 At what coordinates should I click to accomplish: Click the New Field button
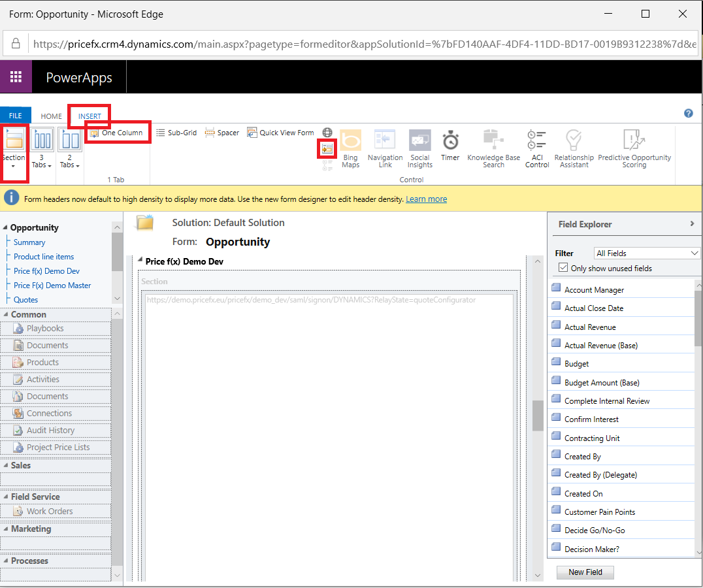coord(585,572)
